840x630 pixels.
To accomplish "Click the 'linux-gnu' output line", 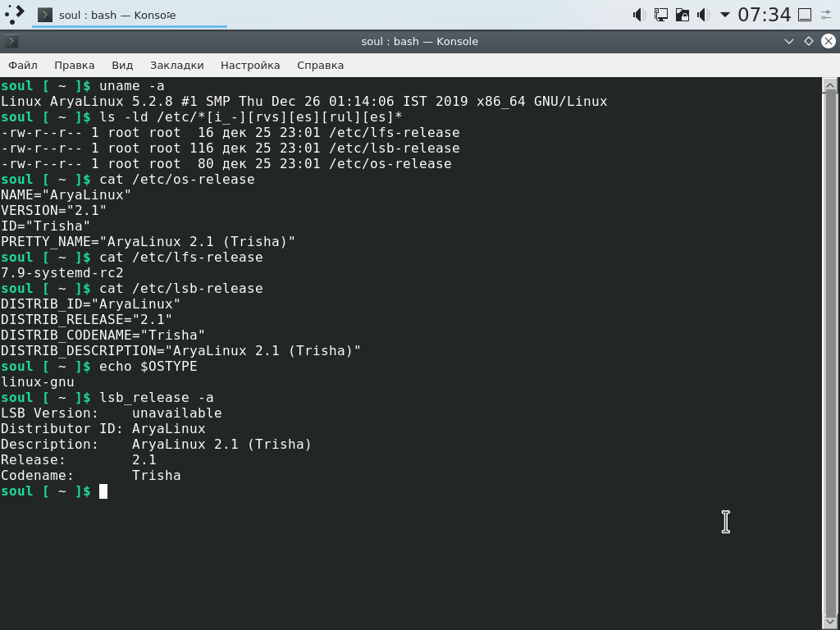I will (37, 382).
